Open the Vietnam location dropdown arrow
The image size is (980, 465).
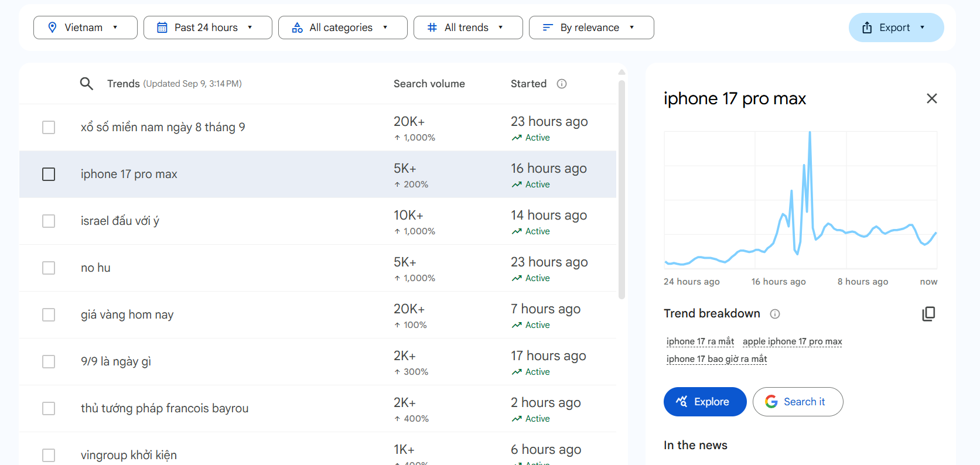pyautogui.click(x=115, y=28)
